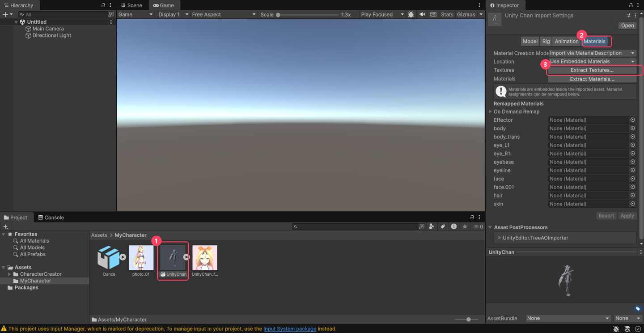The height and width of the screenshot is (333, 644).
Task: Toggle the frame debugger bug icon
Action: point(411,14)
